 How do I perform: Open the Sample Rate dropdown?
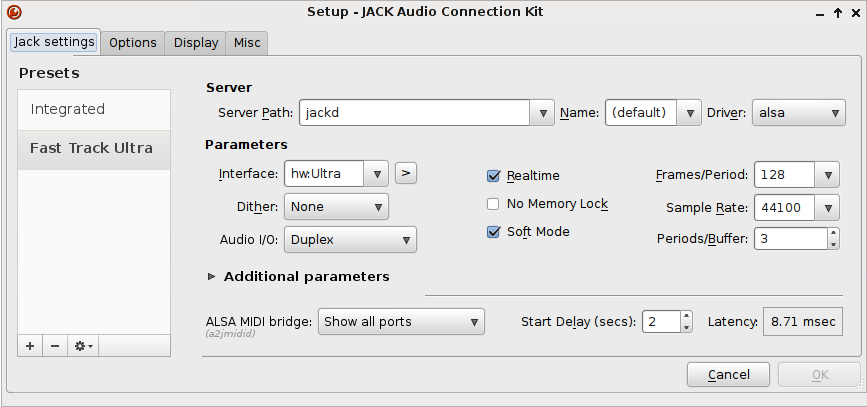[796, 208]
